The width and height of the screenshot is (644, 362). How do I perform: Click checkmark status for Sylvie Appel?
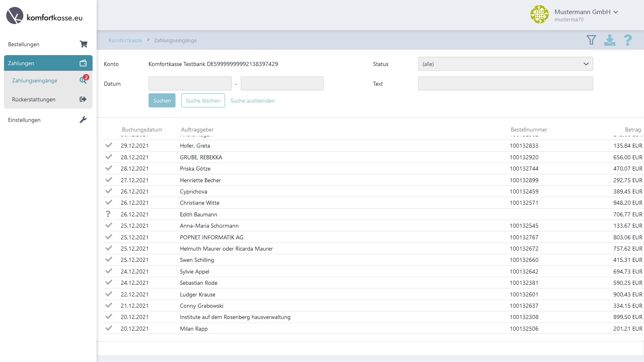(109, 271)
